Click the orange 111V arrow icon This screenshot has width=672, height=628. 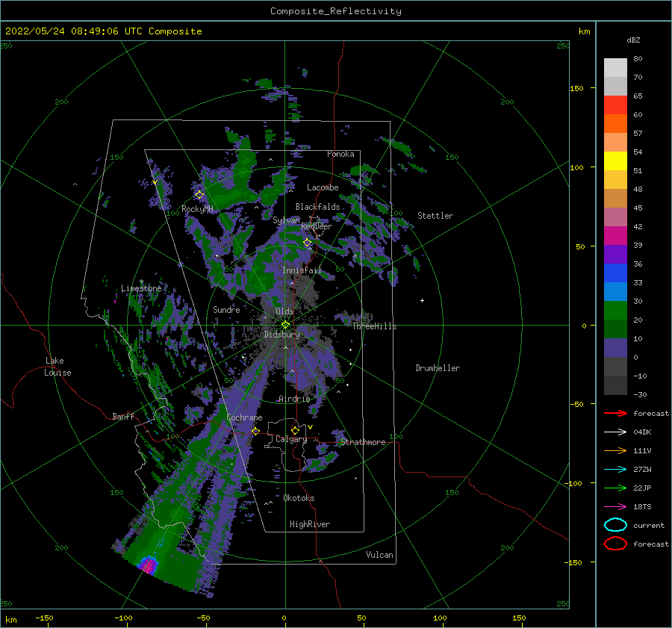(x=615, y=450)
